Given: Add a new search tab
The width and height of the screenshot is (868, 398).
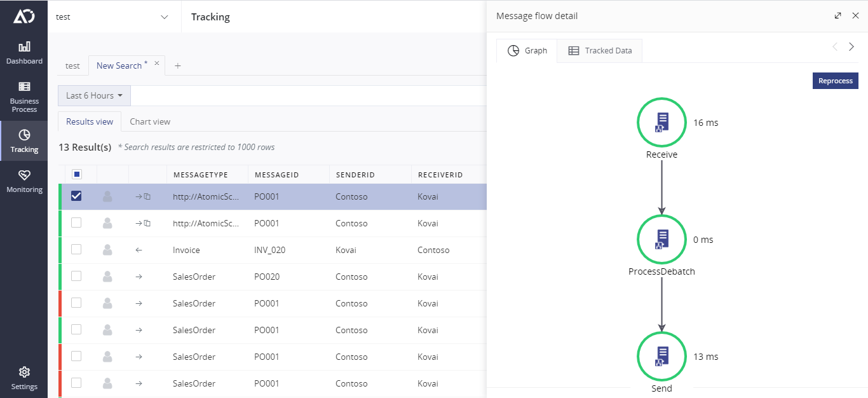Looking at the screenshot, I should [x=177, y=65].
